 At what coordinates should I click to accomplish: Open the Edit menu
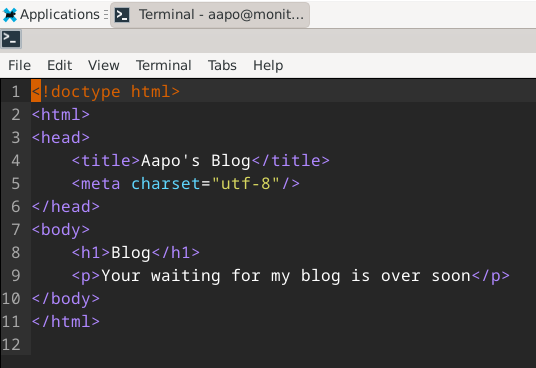[59, 65]
